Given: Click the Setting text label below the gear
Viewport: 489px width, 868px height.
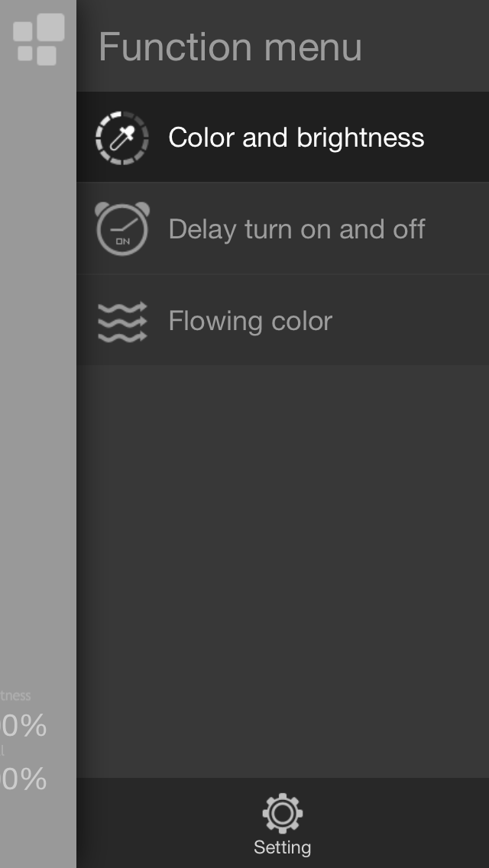Looking at the screenshot, I should (x=283, y=847).
